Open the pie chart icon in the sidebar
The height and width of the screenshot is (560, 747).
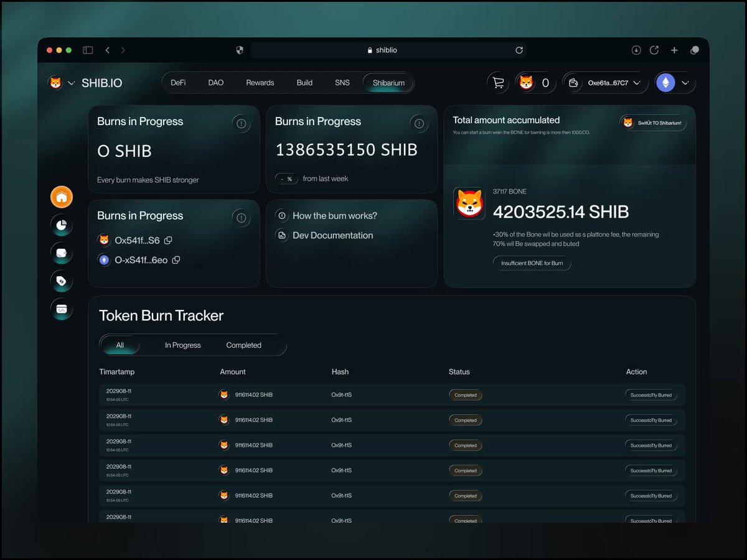(62, 226)
